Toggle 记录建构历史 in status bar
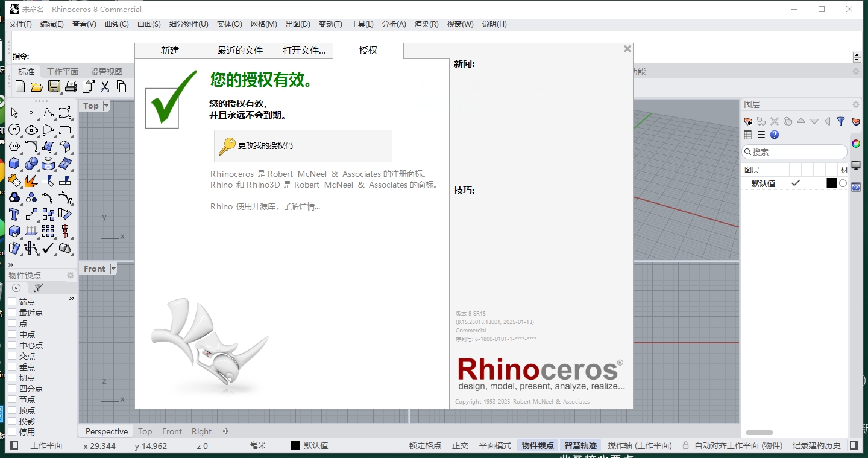The image size is (868, 458). [817, 445]
